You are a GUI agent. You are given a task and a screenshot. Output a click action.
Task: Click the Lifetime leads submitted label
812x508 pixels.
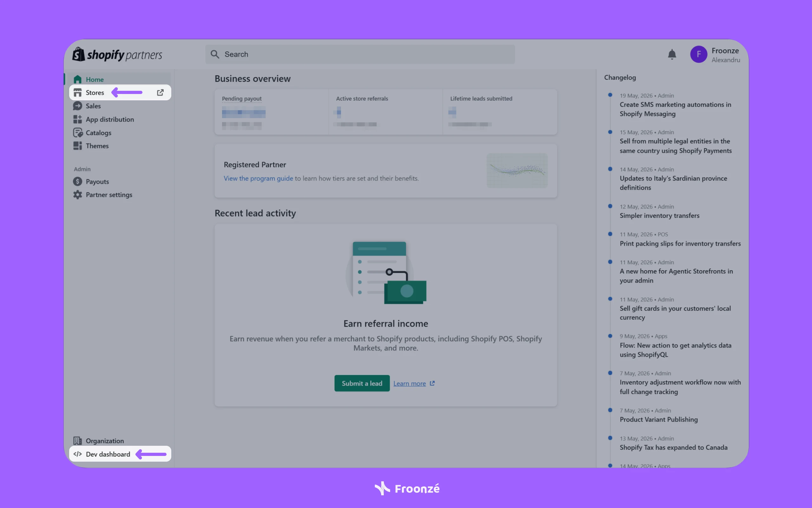tap(481, 98)
